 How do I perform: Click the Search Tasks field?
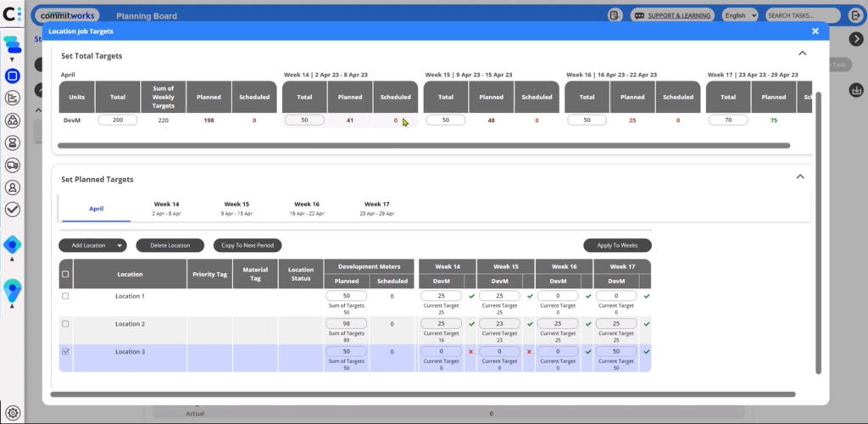[803, 15]
